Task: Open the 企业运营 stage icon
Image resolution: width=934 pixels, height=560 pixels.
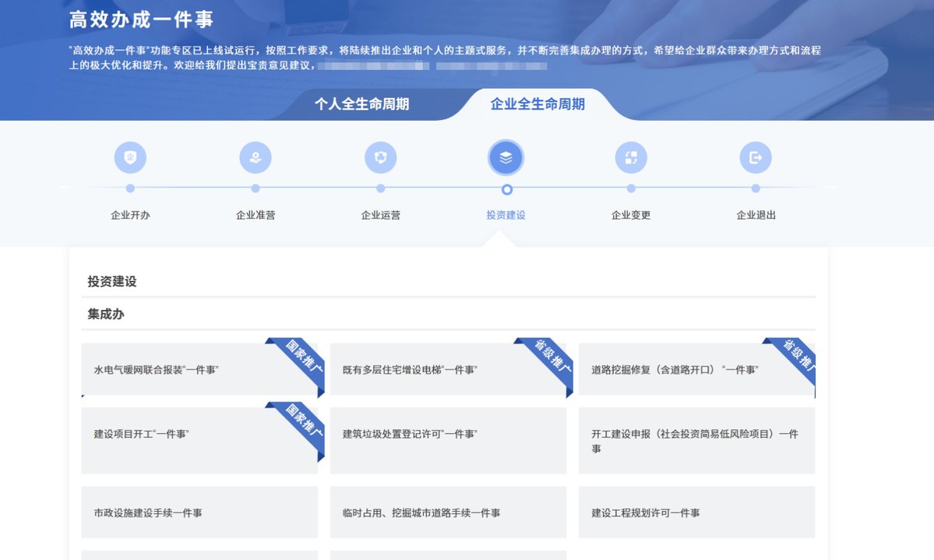Action: click(x=380, y=158)
